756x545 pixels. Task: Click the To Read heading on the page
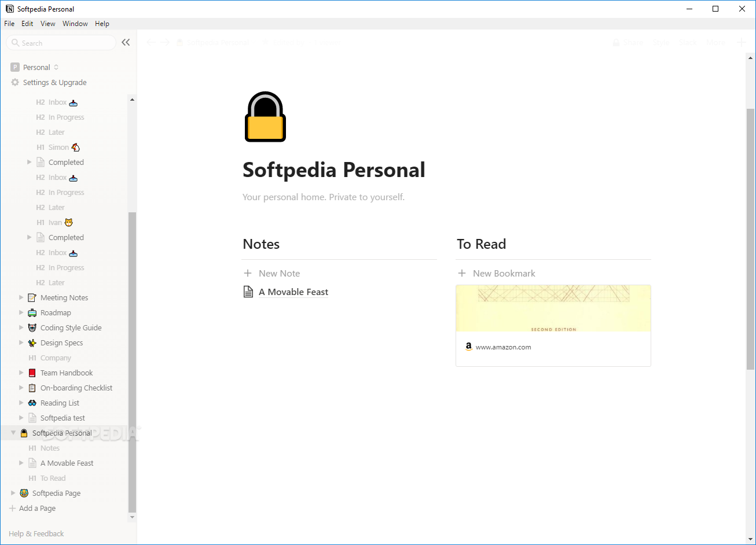[x=481, y=244]
